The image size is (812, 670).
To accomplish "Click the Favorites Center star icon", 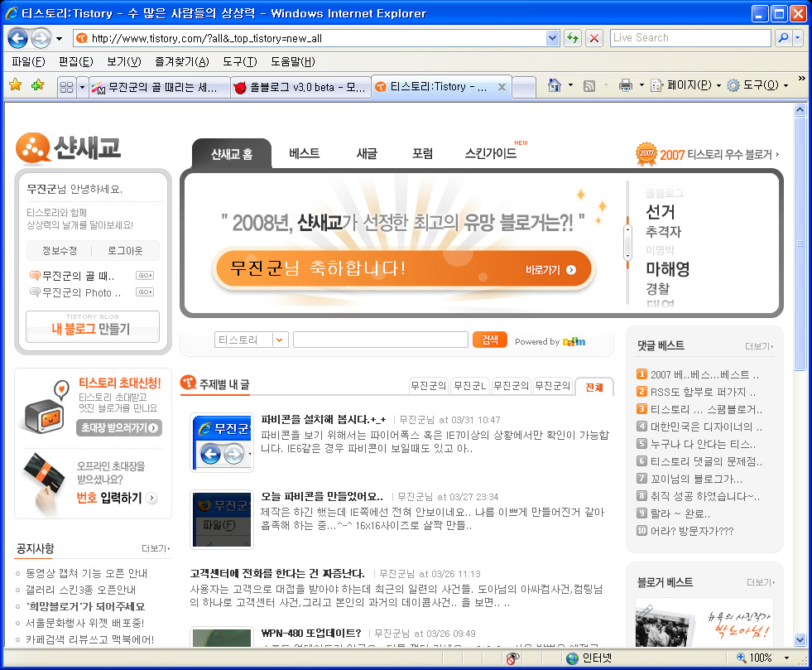I will click(16, 85).
